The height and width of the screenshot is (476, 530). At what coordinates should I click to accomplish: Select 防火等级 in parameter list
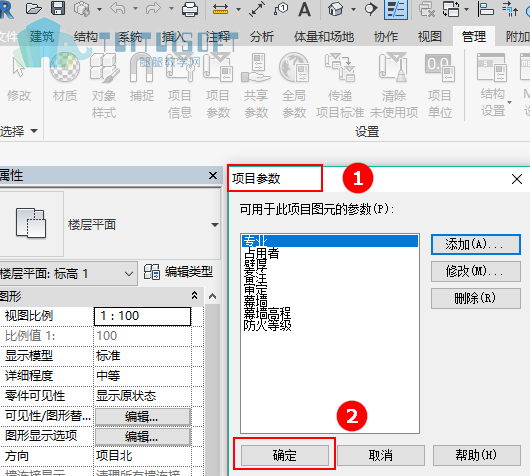coord(329,325)
